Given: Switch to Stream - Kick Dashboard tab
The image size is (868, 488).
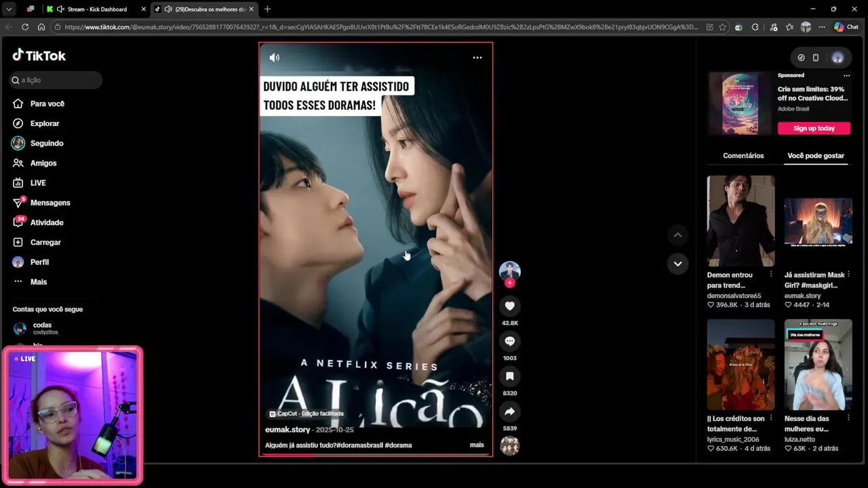Looking at the screenshot, I should [x=97, y=9].
